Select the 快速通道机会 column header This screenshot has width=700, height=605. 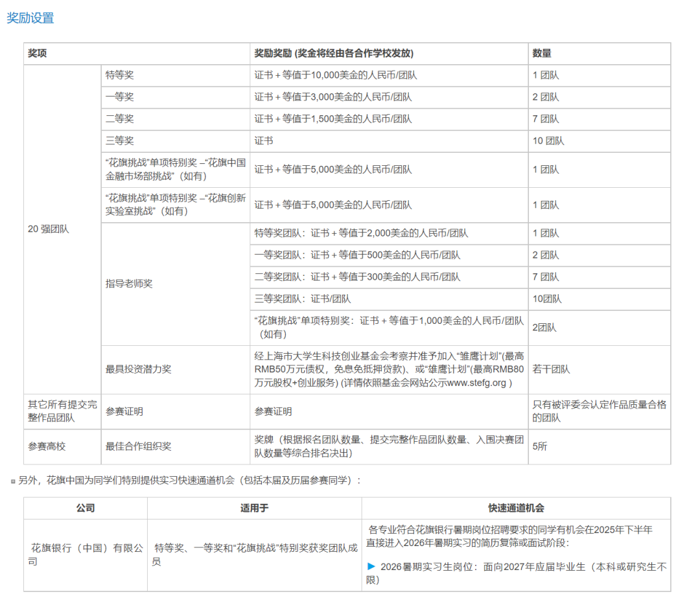tap(516, 508)
